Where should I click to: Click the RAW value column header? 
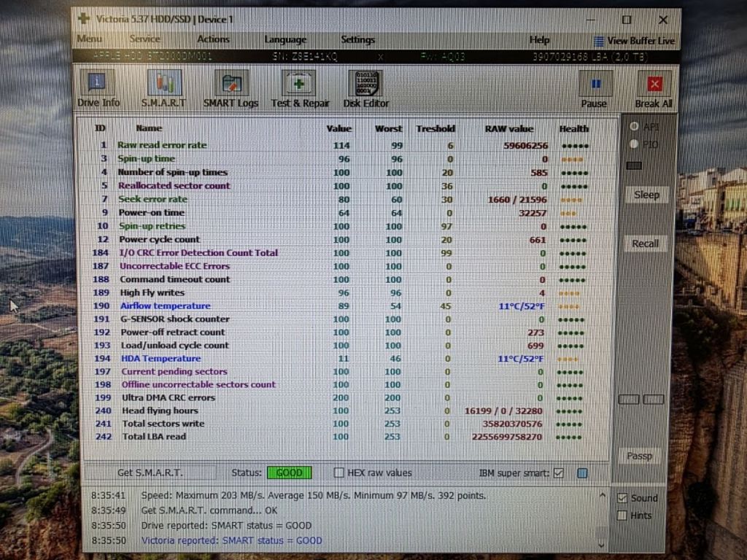(508, 128)
